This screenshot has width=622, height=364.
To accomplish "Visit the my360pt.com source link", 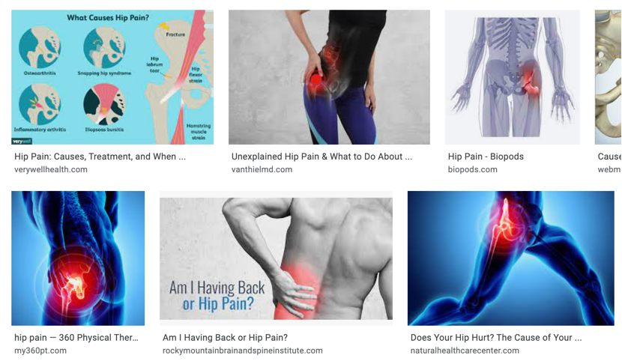I will pyautogui.click(x=40, y=351).
